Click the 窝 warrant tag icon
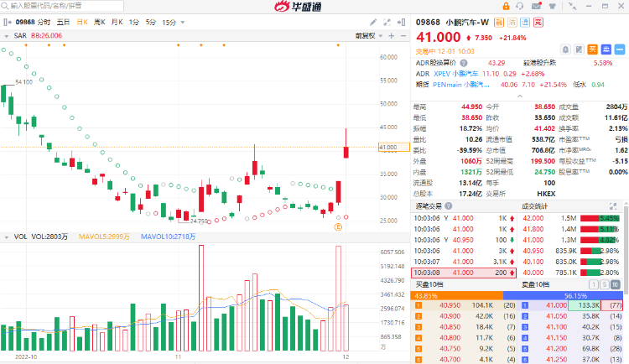 coord(538,23)
